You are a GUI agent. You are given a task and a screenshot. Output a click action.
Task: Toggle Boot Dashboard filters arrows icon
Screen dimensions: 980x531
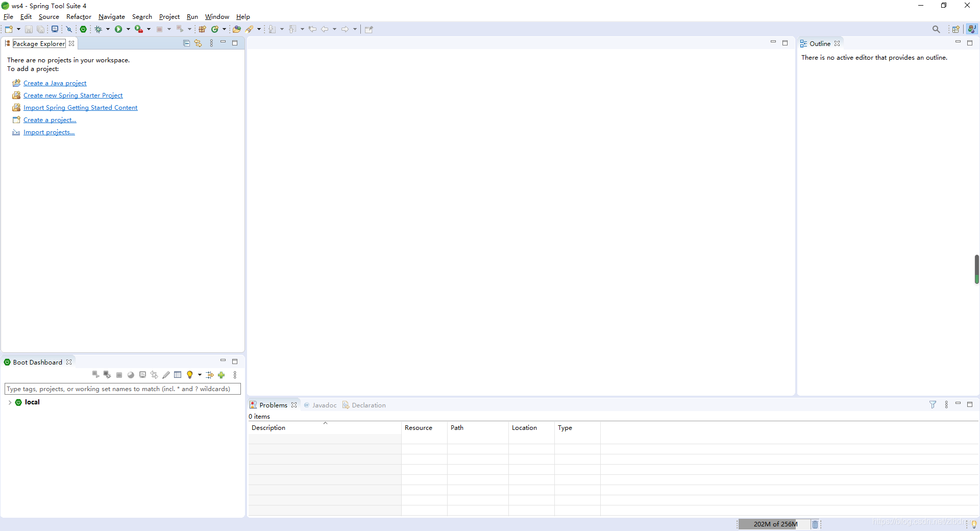pyautogui.click(x=210, y=375)
